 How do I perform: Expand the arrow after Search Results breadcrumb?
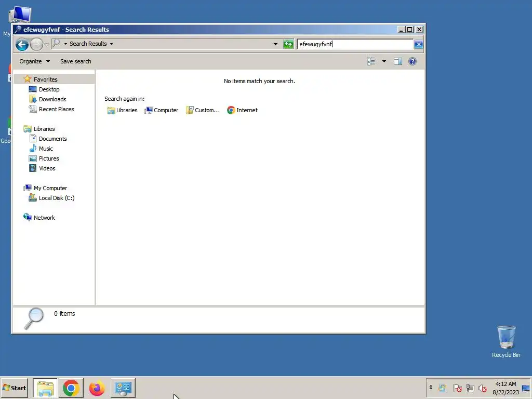111,44
